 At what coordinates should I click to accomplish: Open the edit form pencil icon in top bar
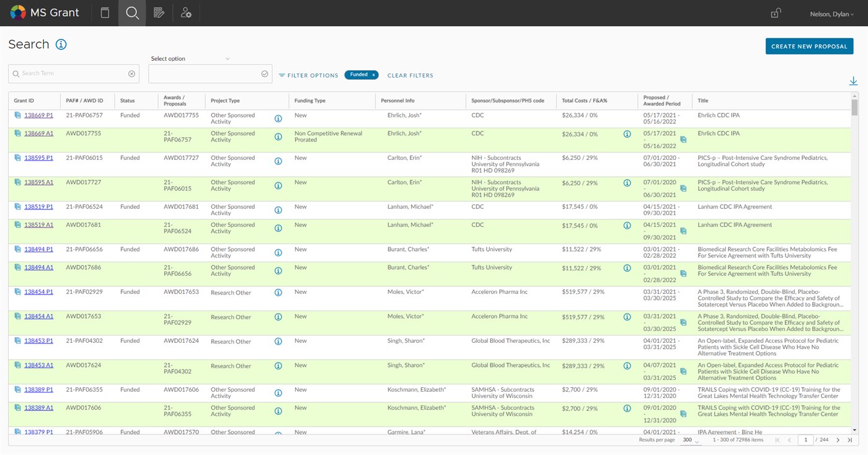click(x=159, y=12)
